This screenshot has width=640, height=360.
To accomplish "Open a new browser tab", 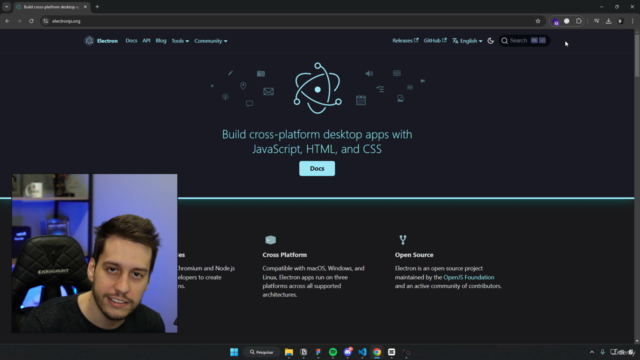I will pos(97,7).
